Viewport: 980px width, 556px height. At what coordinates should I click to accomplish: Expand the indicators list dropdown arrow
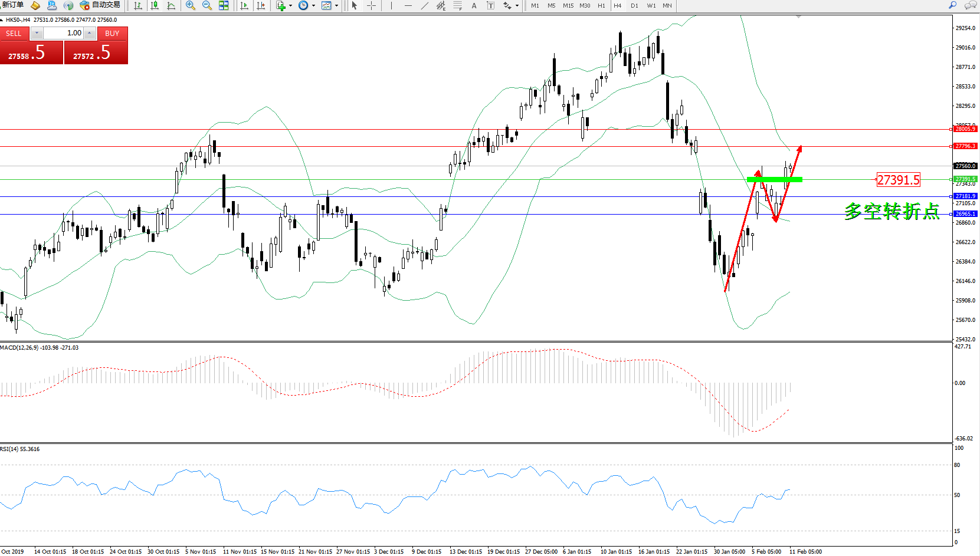tap(290, 5)
